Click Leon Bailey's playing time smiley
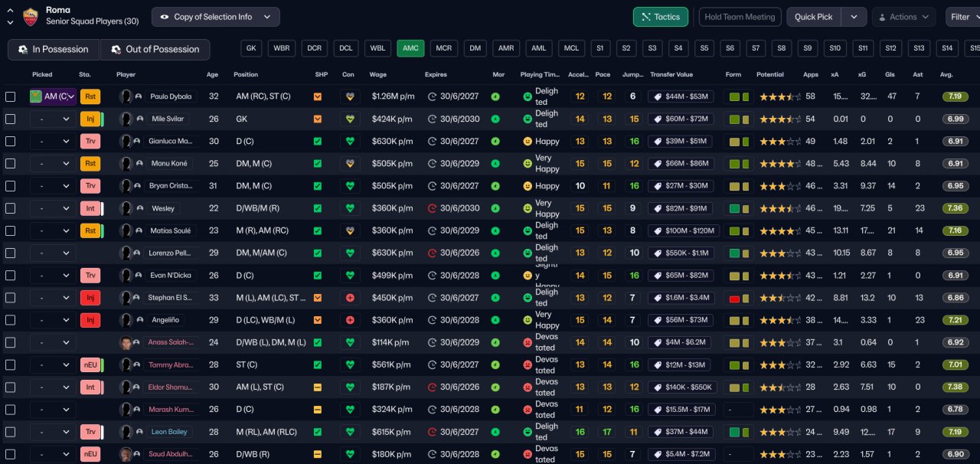The width and height of the screenshot is (980, 464). point(528,432)
